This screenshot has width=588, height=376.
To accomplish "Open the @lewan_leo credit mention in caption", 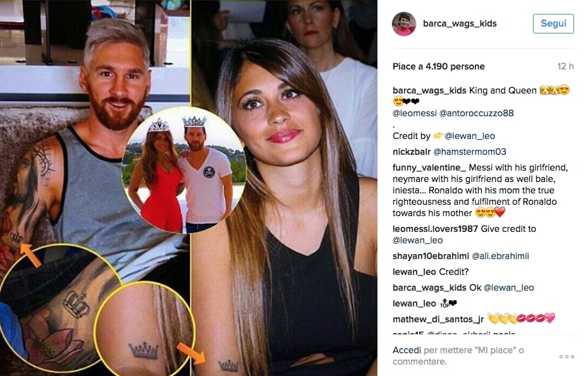I will tap(470, 136).
